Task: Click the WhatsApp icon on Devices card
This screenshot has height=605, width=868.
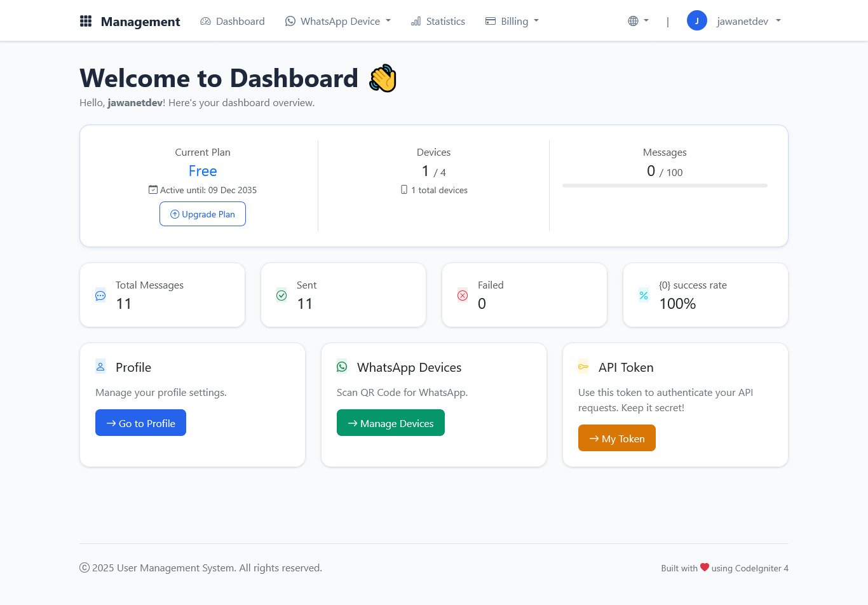Action: tap(342, 366)
